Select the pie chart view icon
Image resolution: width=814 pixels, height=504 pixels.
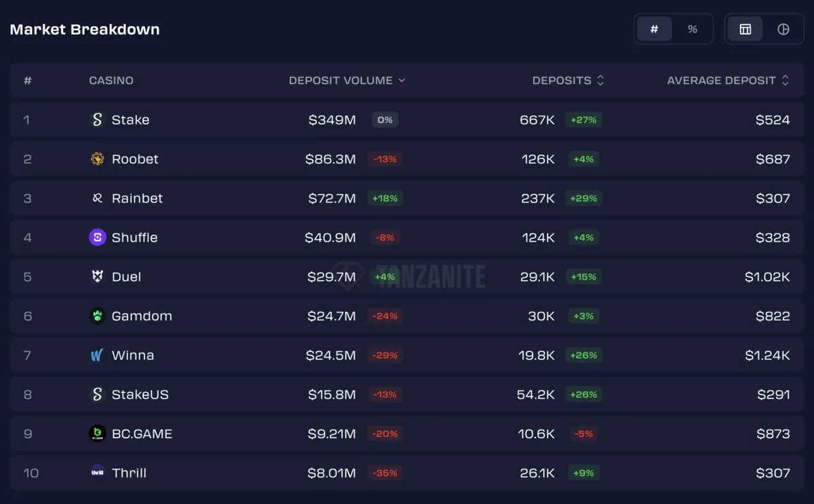[783, 29]
